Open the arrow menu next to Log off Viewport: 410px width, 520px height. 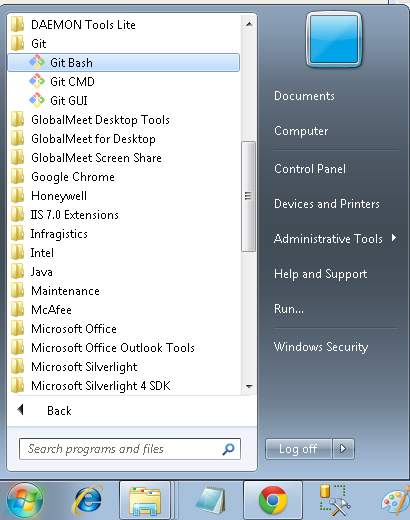coord(343,449)
